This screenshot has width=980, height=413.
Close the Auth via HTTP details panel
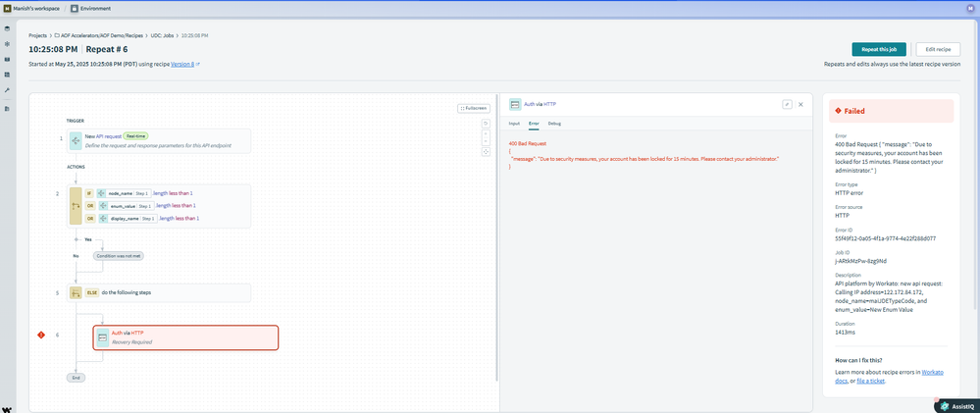pos(800,103)
